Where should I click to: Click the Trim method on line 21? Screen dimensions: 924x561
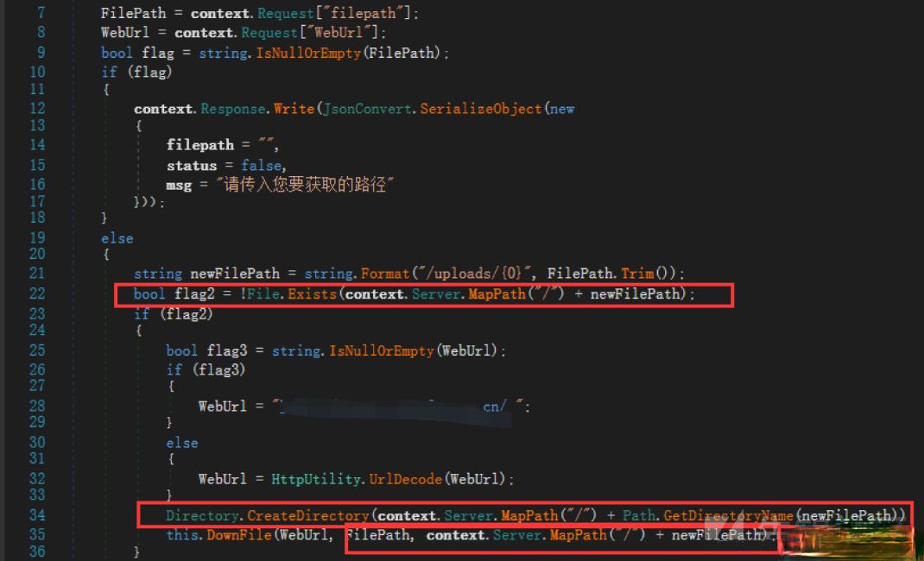[637, 274]
